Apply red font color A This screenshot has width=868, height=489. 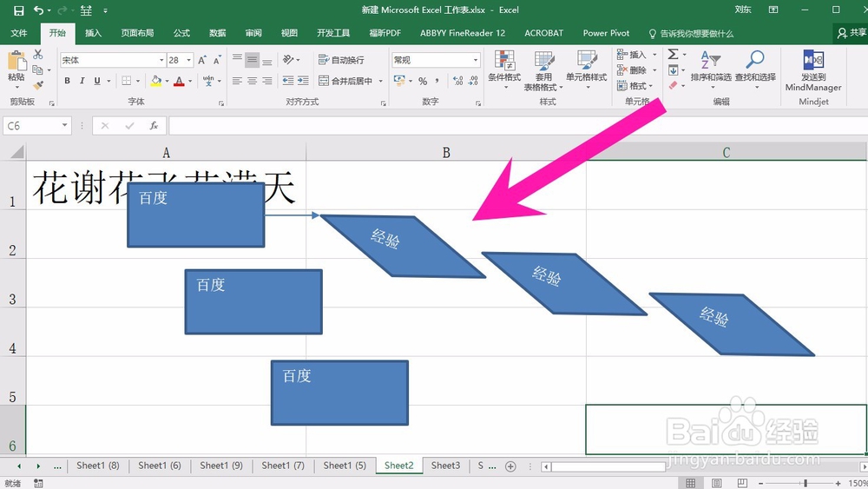179,81
